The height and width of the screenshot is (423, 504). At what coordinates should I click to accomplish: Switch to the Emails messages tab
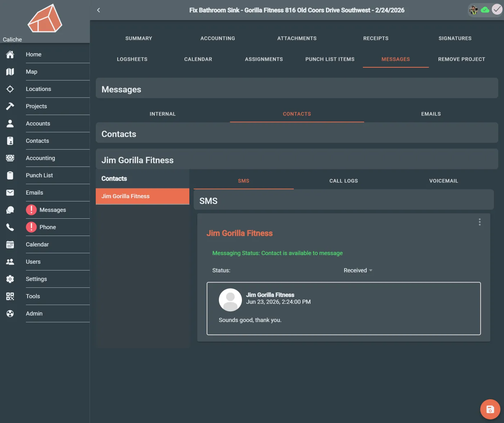coord(431,114)
